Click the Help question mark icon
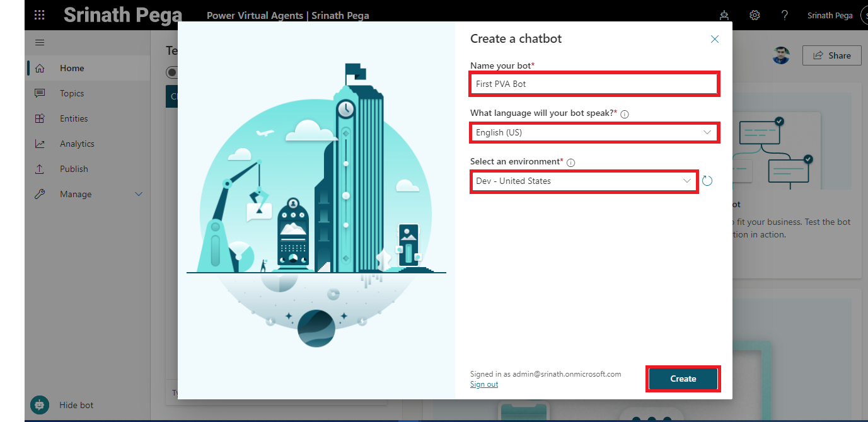The image size is (868, 422). click(x=784, y=15)
